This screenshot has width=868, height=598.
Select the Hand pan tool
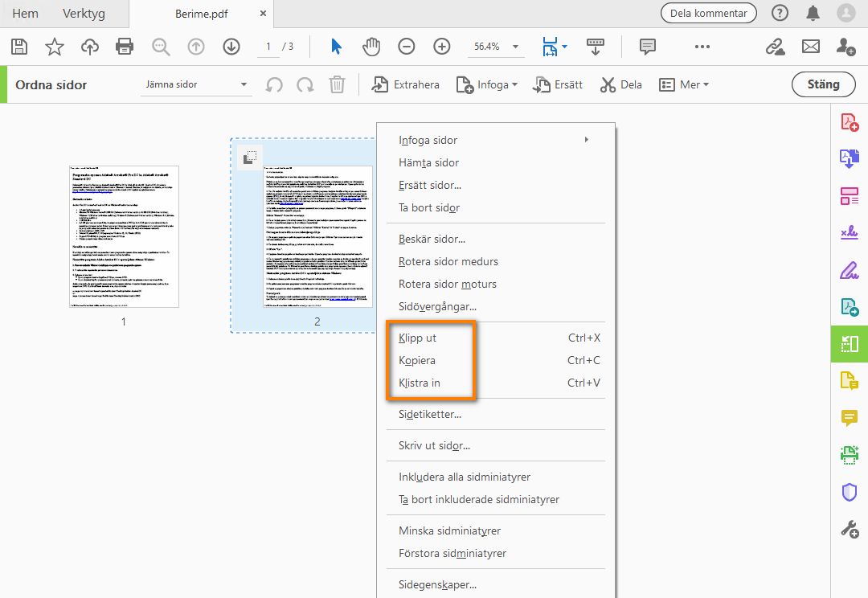coord(371,47)
